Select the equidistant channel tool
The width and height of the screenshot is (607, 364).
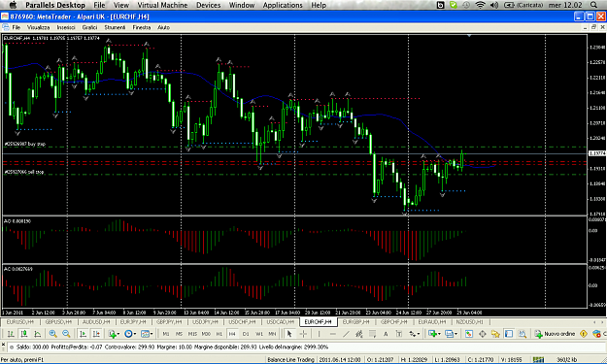click(359, 334)
